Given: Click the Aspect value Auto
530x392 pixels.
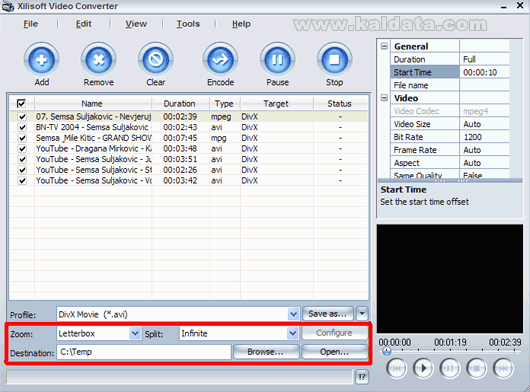Looking at the screenshot, I should 472,163.
